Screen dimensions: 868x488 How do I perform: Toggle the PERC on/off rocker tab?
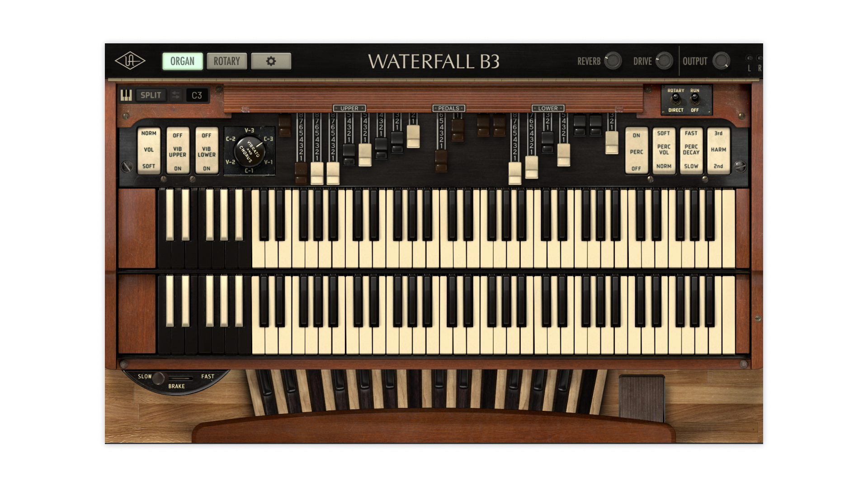636,151
